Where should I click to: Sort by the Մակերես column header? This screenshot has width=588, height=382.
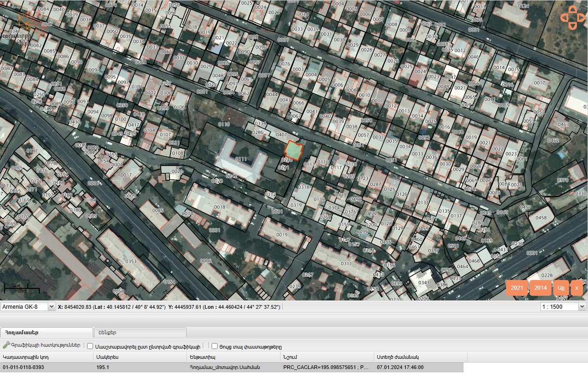140,357
